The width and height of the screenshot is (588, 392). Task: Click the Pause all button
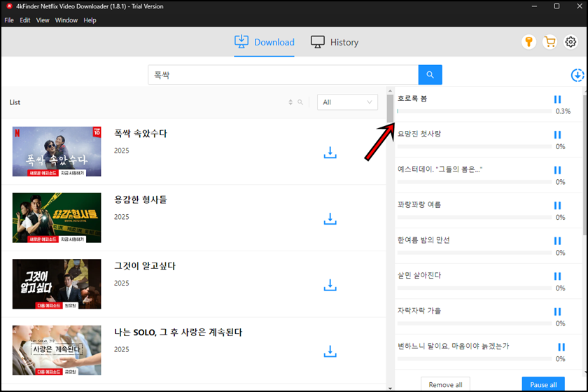(543, 384)
